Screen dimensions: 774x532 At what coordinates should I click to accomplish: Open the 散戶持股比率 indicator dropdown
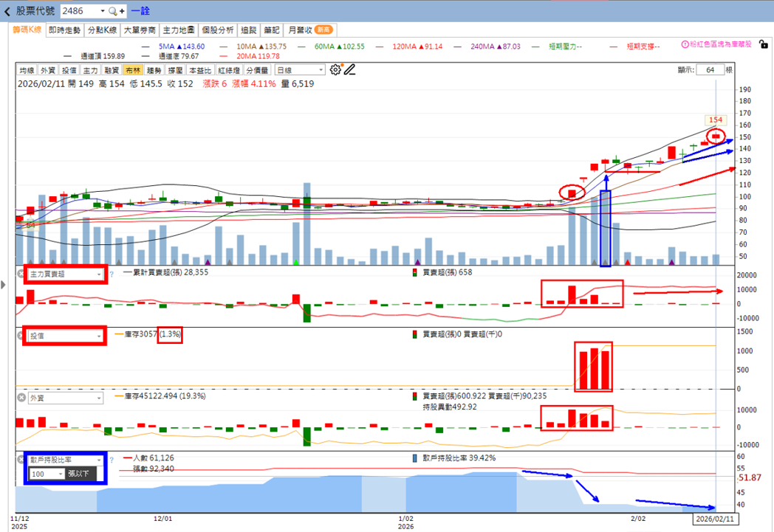(66, 460)
